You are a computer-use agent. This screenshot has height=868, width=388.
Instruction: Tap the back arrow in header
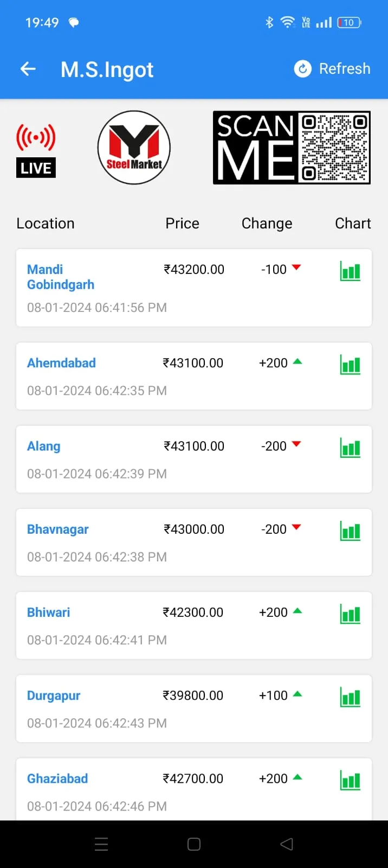coord(28,69)
